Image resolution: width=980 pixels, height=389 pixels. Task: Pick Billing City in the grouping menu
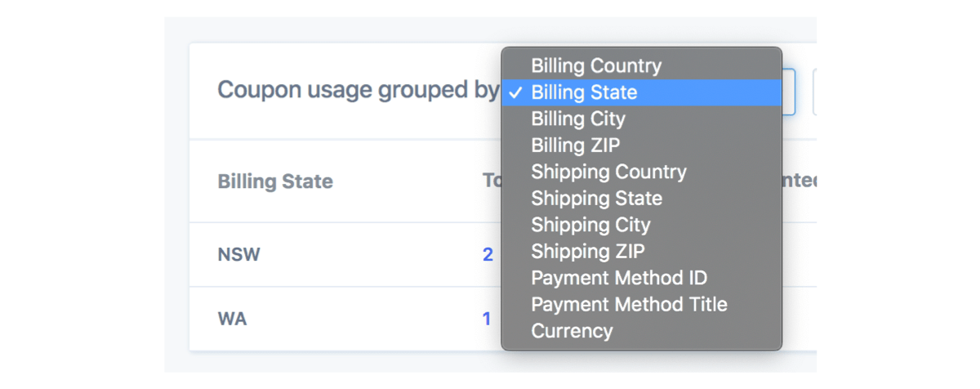click(578, 119)
